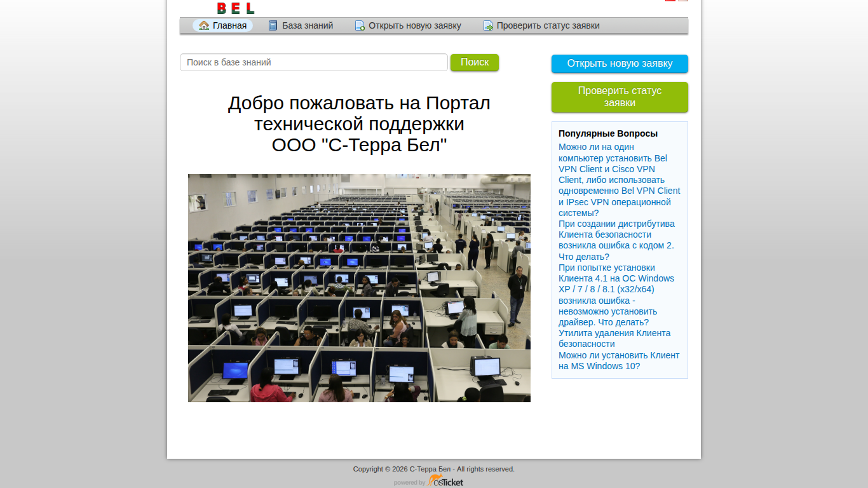This screenshot has width=868, height=488.
Task: Select Открыть новую заявку in the navigation bar
Action: pyautogui.click(x=408, y=25)
